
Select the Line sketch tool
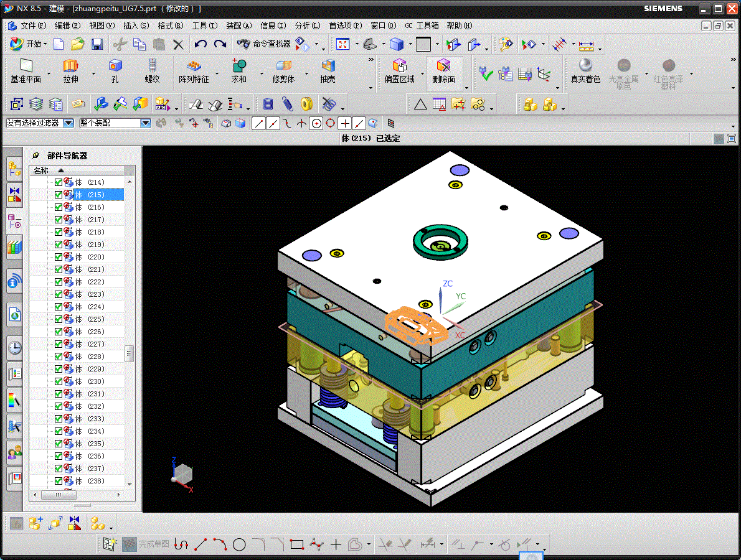[x=201, y=544]
